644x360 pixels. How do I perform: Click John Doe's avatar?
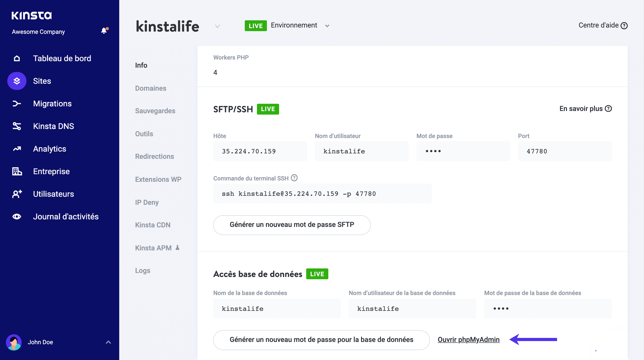point(14,342)
